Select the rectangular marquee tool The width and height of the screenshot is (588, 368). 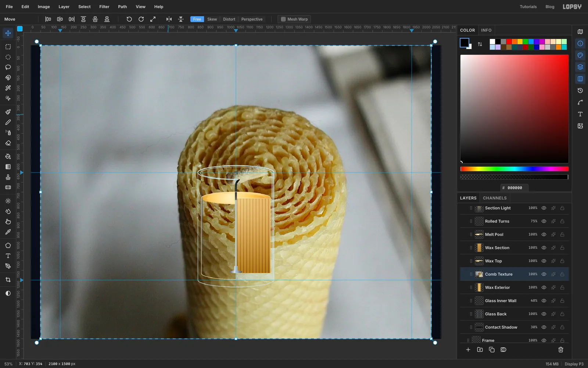click(x=8, y=47)
